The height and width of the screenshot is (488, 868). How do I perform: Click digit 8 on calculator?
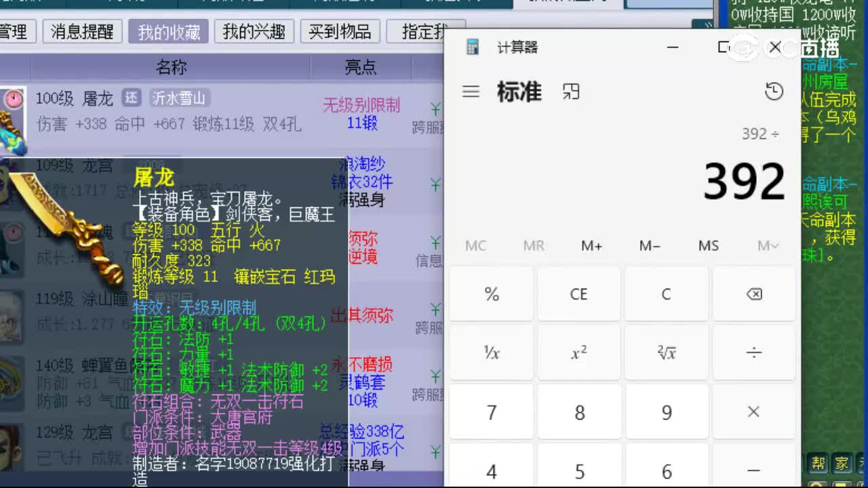point(579,411)
